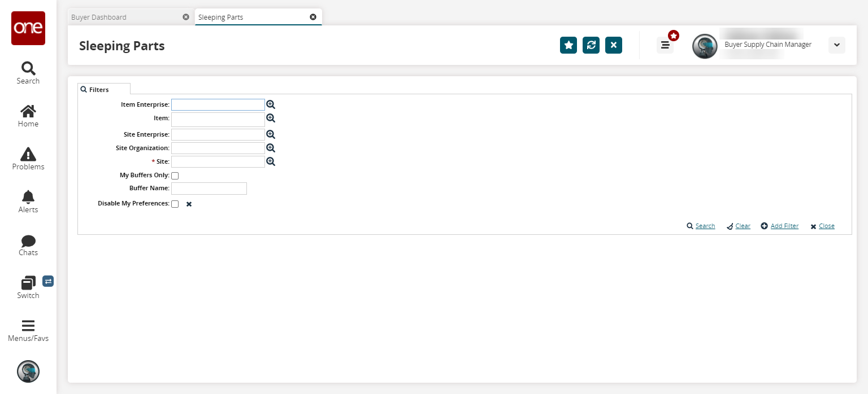Expand the user role dropdown arrow
This screenshot has width=868, height=394.
click(837, 45)
